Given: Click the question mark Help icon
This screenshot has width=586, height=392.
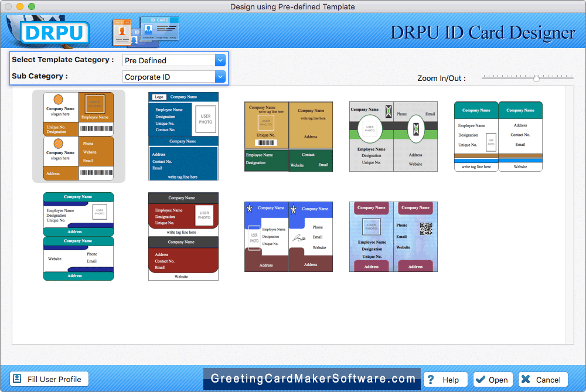Looking at the screenshot, I should coord(431,380).
